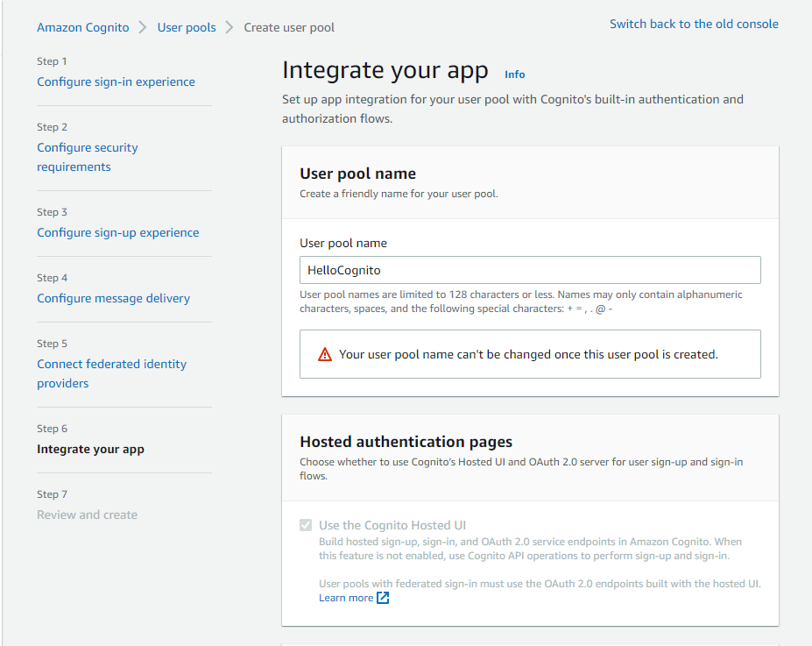This screenshot has width=812, height=646.
Task: Click the User pool name input field
Action: coord(530,270)
